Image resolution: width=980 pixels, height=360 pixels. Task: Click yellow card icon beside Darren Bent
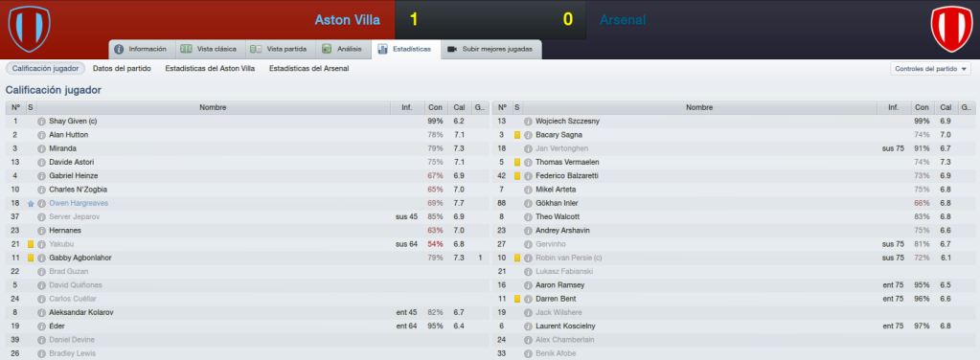(x=517, y=299)
